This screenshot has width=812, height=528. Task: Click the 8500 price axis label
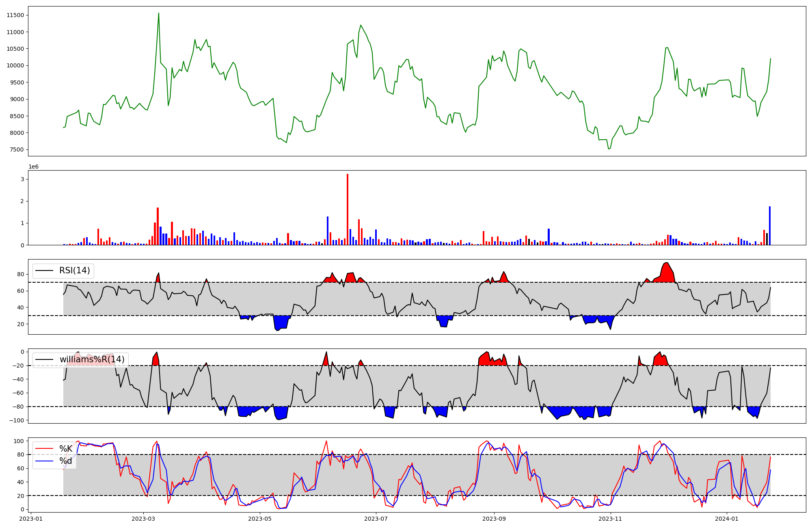17,116
